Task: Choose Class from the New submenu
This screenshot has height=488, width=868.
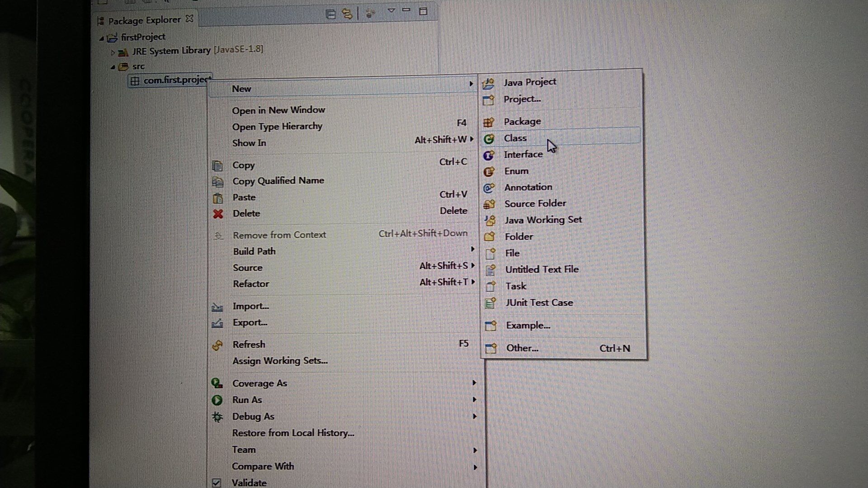Action: coord(561,137)
